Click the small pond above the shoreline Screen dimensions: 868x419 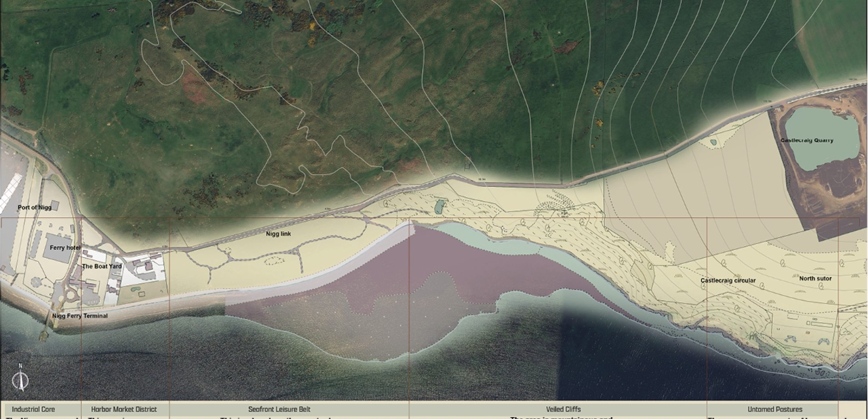pyautogui.click(x=439, y=207)
